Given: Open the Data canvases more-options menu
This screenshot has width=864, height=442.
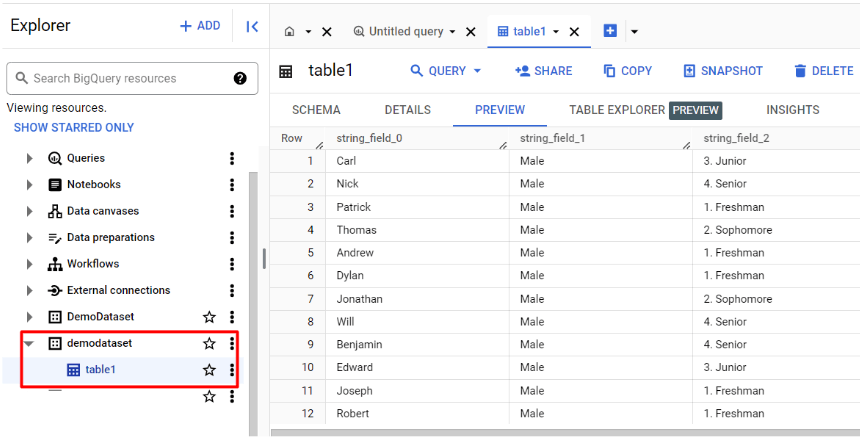Looking at the screenshot, I should point(232,211).
